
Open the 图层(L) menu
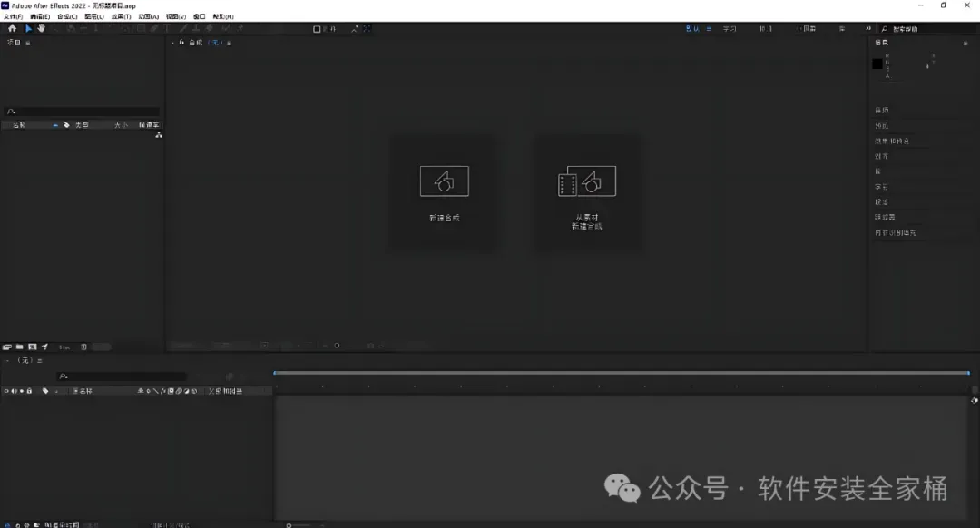[x=94, y=16]
